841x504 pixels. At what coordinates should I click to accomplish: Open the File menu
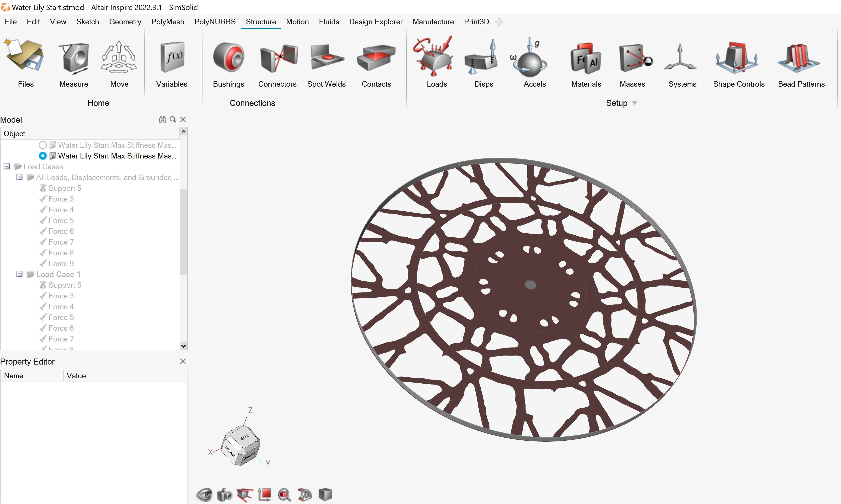click(x=11, y=22)
